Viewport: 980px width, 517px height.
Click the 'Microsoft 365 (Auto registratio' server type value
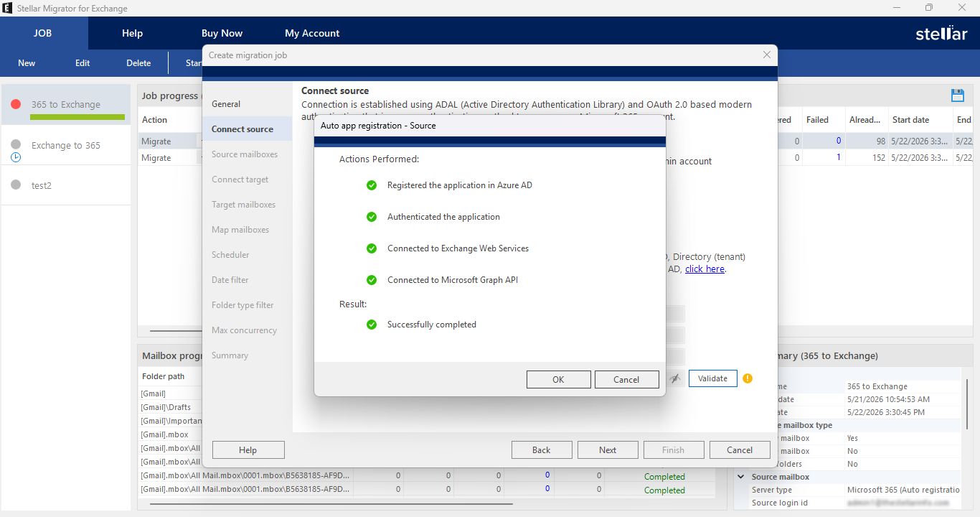click(903, 490)
